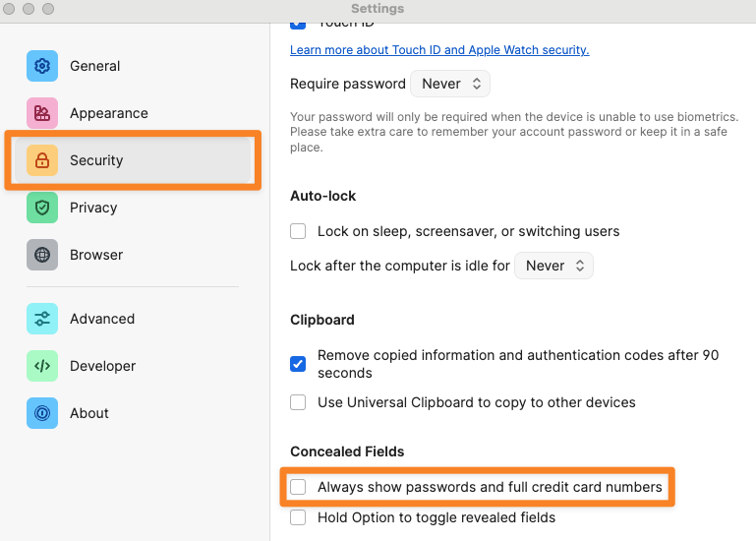Go to the Advanced settings section
Screen dimensions: 756x541
tap(102, 319)
